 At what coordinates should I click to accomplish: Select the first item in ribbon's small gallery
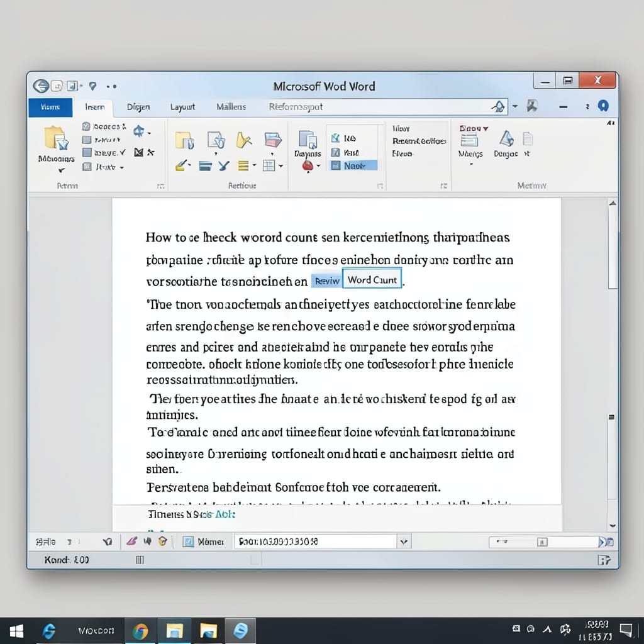[x=344, y=138]
